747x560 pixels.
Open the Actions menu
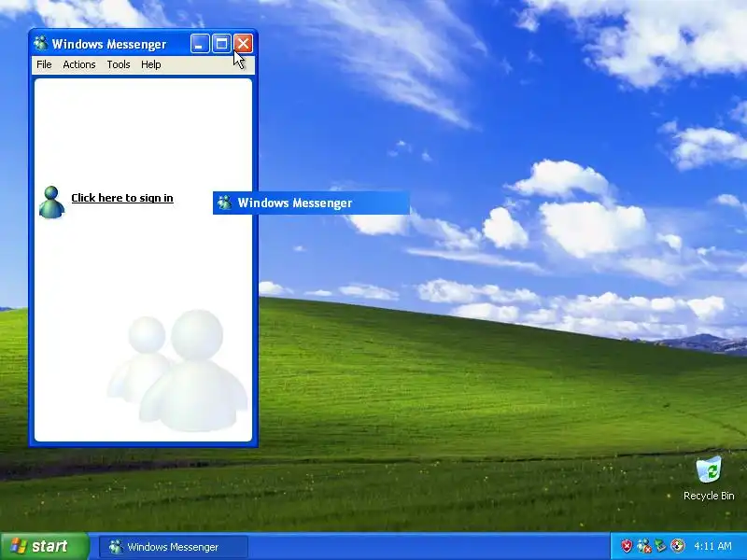point(79,64)
